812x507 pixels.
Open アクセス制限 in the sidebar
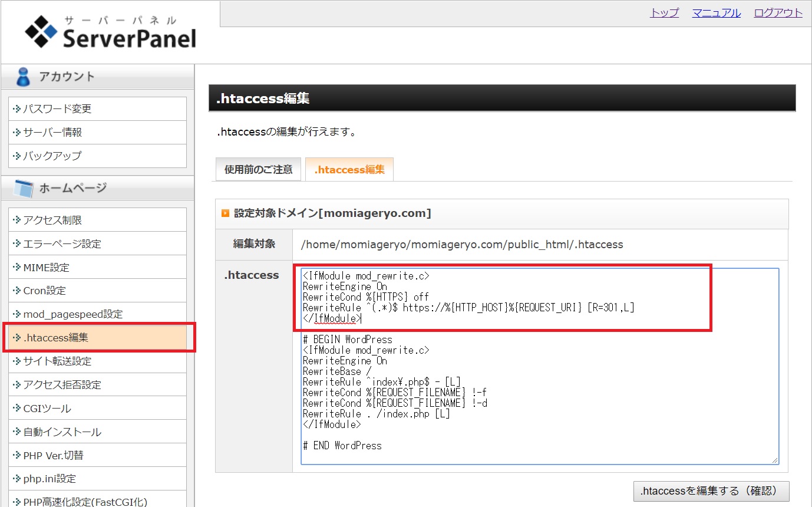pos(98,220)
